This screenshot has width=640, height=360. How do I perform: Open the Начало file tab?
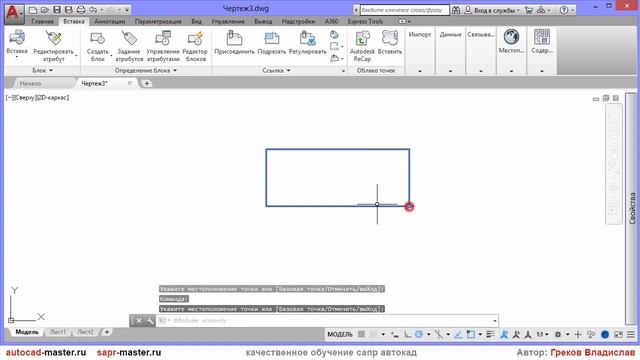click(x=31, y=83)
